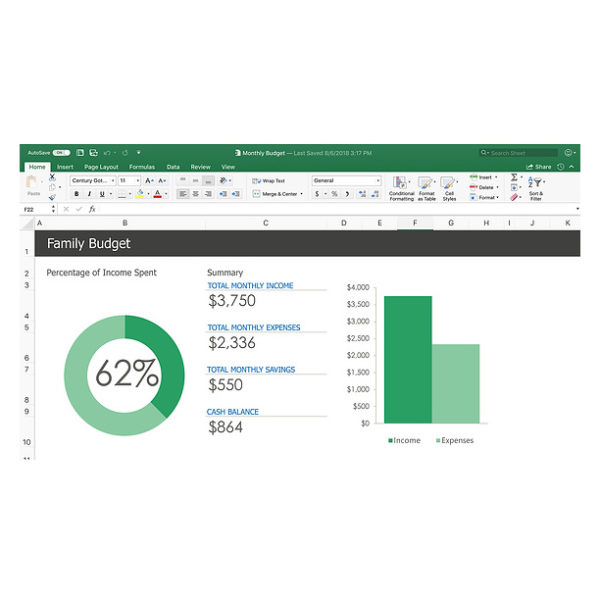Open the Page Layout tab

[x=101, y=167]
